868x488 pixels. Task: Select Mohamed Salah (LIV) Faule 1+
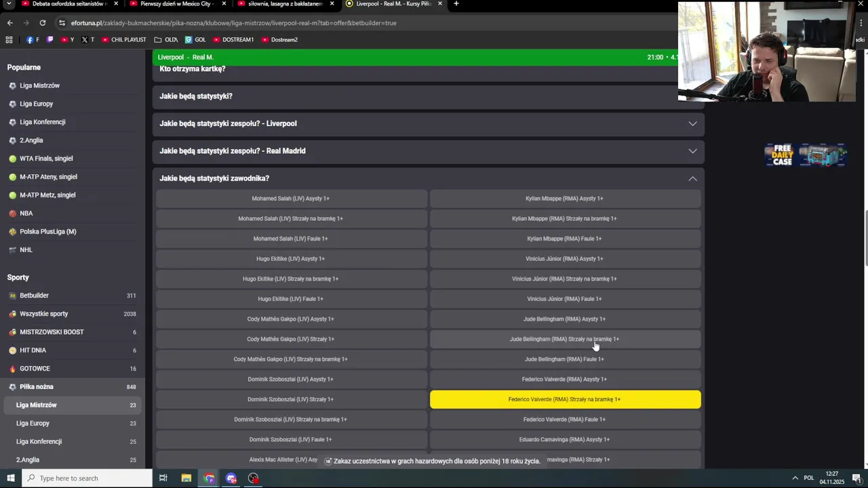(x=291, y=239)
